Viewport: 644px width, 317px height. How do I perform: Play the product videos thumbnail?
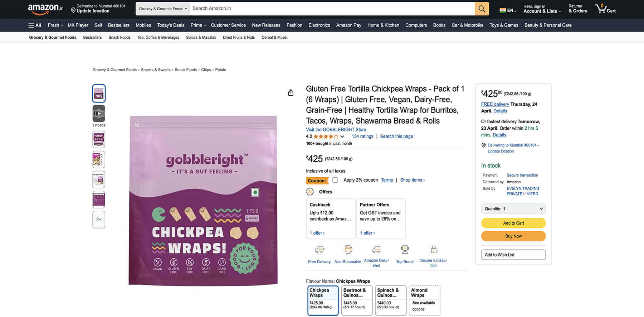[x=99, y=114]
